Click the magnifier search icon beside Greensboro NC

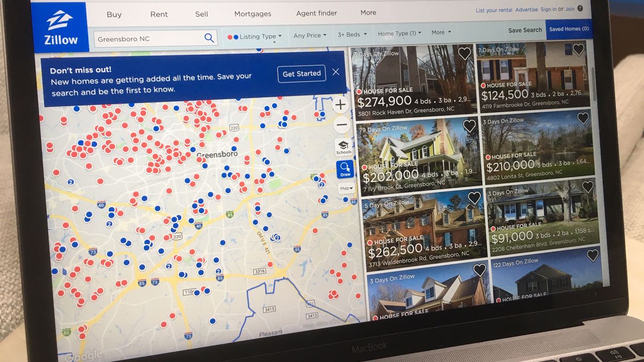point(209,38)
